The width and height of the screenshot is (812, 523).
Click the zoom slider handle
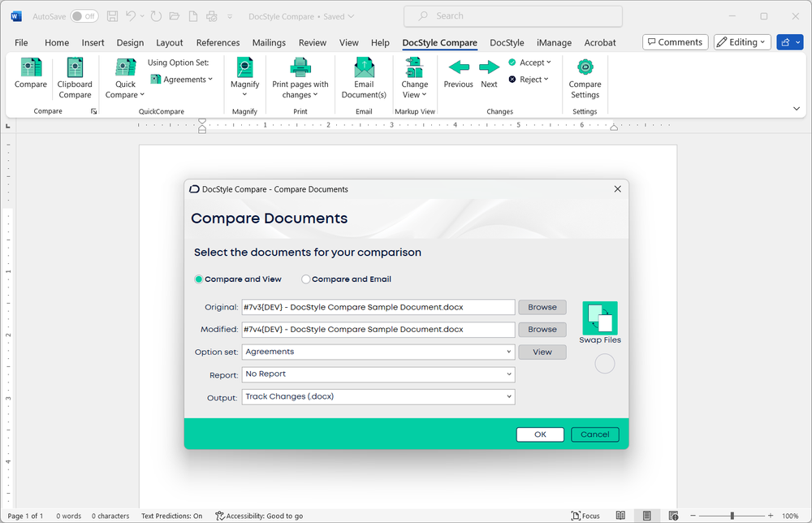point(732,516)
